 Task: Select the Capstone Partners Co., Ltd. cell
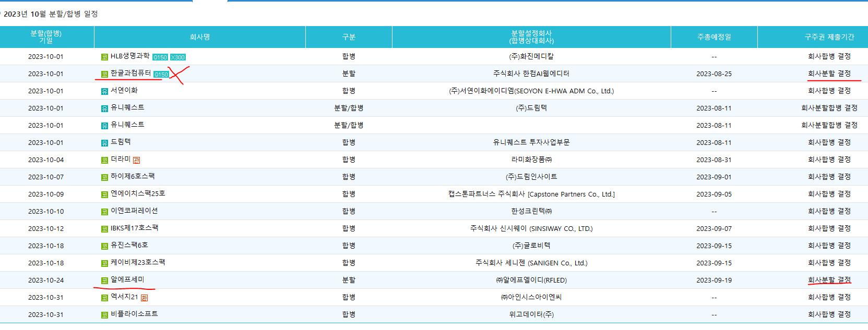pyautogui.click(x=531, y=194)
